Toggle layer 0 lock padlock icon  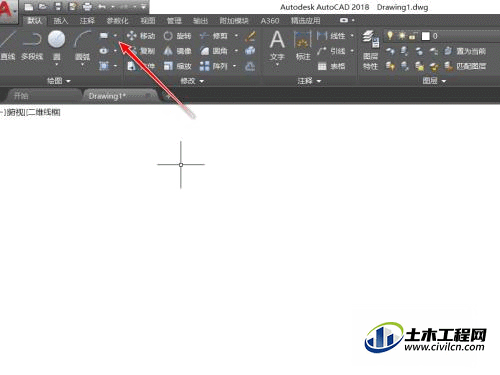click(x=412, y=36)
